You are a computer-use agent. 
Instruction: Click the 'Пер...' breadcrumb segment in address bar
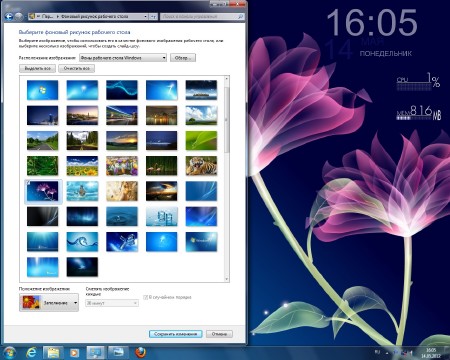click(x=47, y=16)
